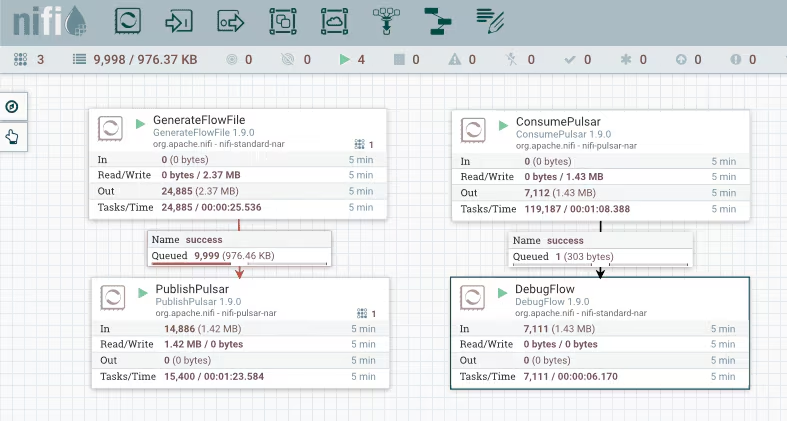Select the success connection with 9,999 queued
Image resolution: width=787 pixels, height=421 pixels.
pyautogui.click(x=238, y=248)
